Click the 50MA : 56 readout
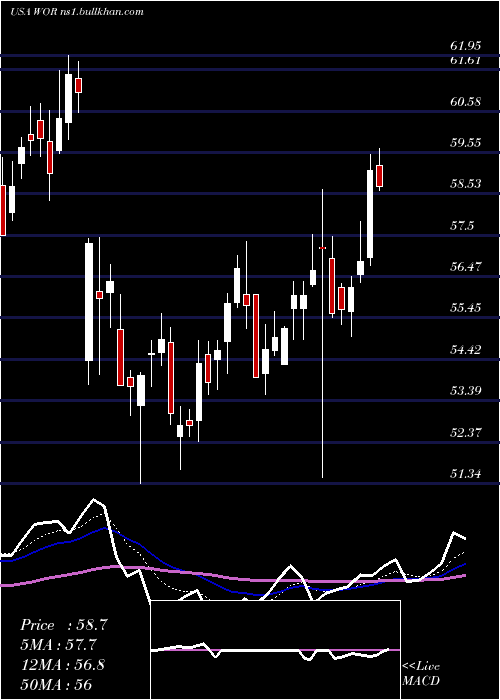Image resolution: width=500 pixels, height=700 pixels. [56, 684]
